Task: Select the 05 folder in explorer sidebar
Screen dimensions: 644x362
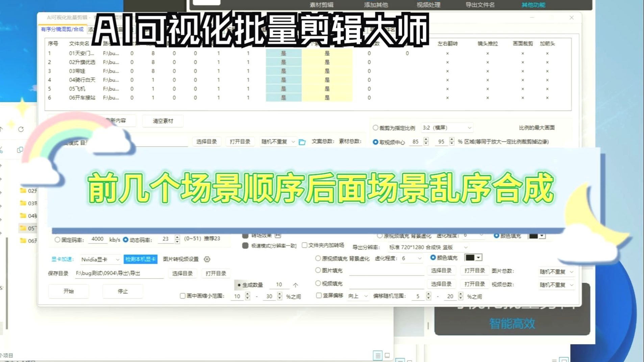Action: tap(28, 228)
